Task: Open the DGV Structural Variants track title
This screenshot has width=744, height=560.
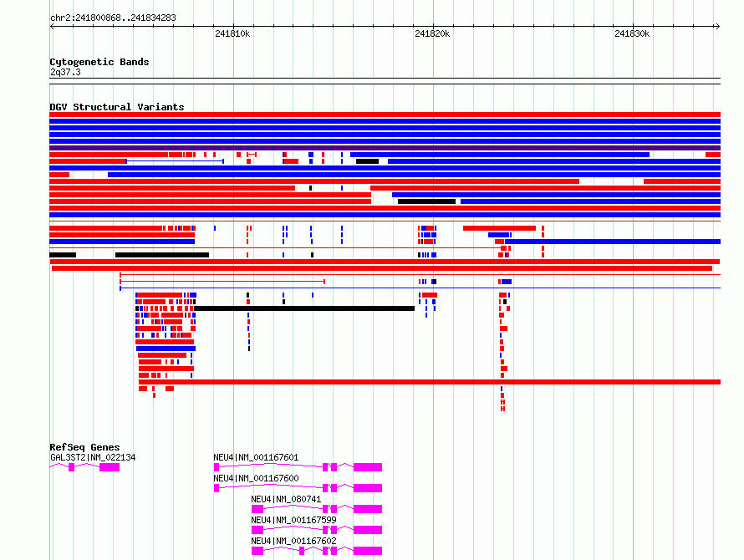Action: pyautogui.click(x=117, y=107)
